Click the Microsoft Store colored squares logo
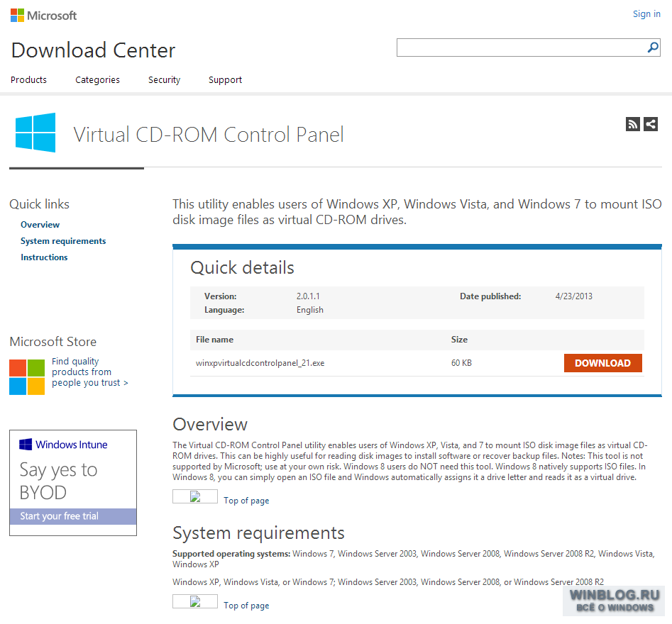Screen dimensions: 672x624 [x=27, y=377]
